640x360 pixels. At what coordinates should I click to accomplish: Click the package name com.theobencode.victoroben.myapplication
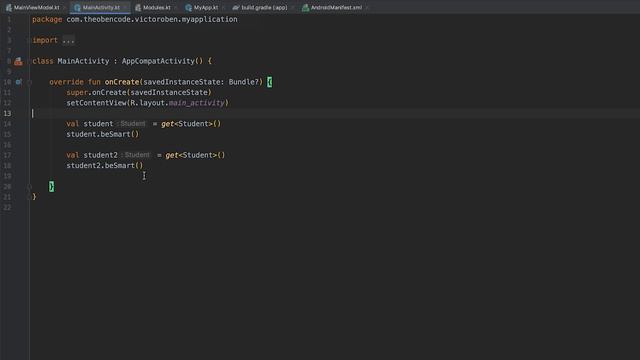coord(152,19)
